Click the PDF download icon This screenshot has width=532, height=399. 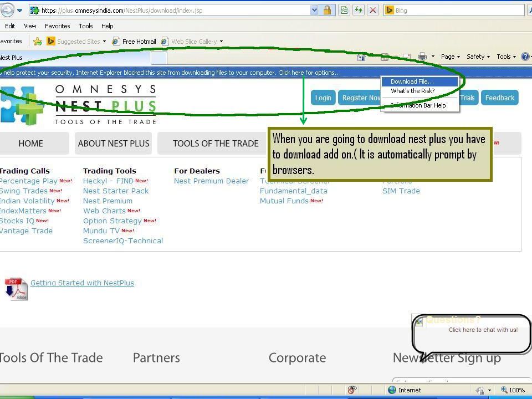[x=16, y=289]
